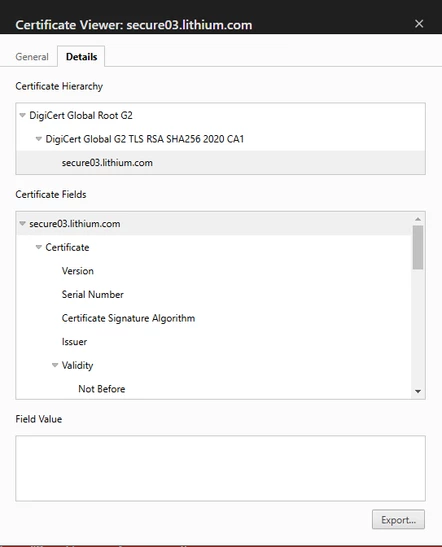This screenshot has height=547, width=442.
Task: Click scroll down arrow in Certificate Fields
Action: point(418,391)
